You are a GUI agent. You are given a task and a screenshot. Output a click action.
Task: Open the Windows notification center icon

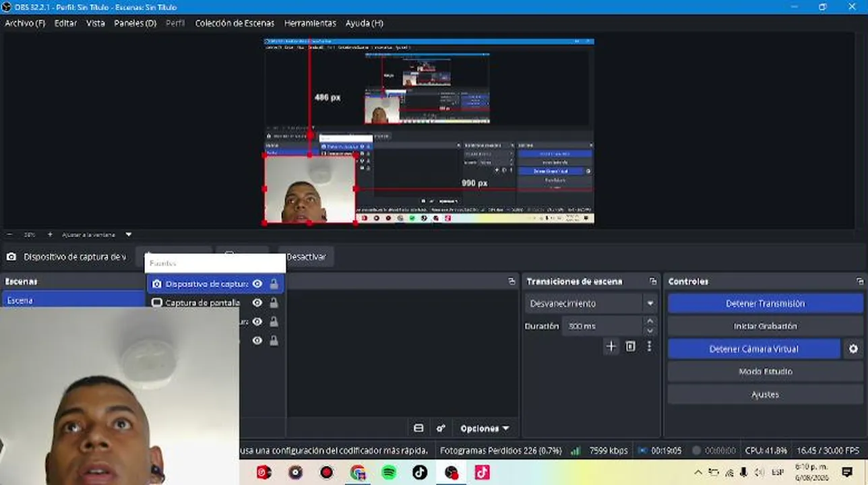[848, 472]
